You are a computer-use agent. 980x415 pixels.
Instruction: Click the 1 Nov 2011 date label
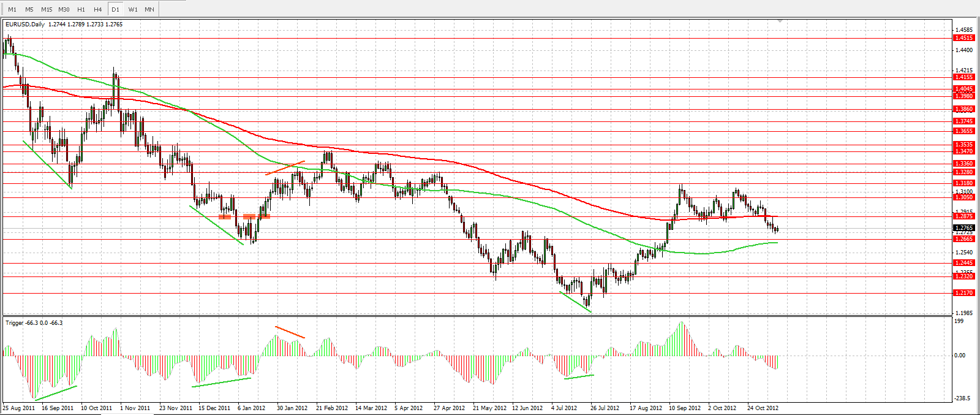tap(135, 408)
